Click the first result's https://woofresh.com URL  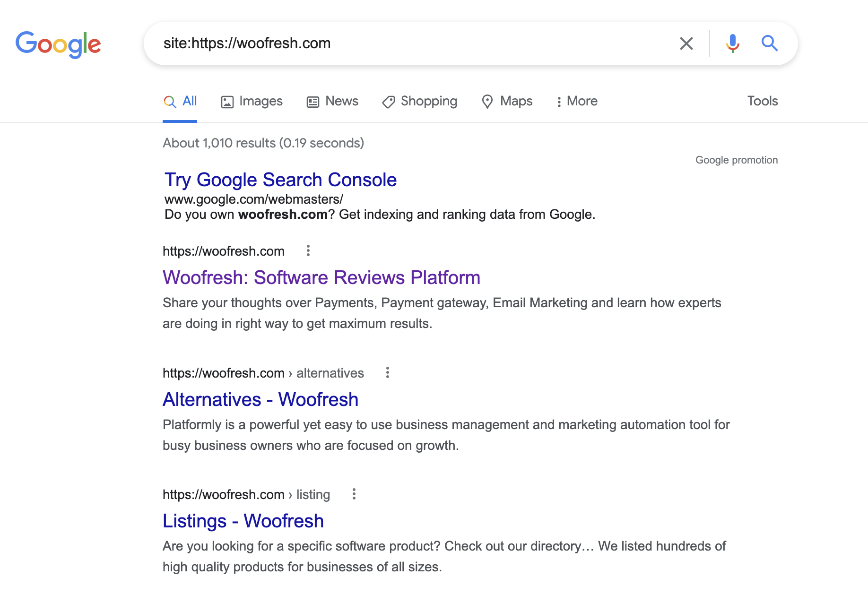(224, 251)
